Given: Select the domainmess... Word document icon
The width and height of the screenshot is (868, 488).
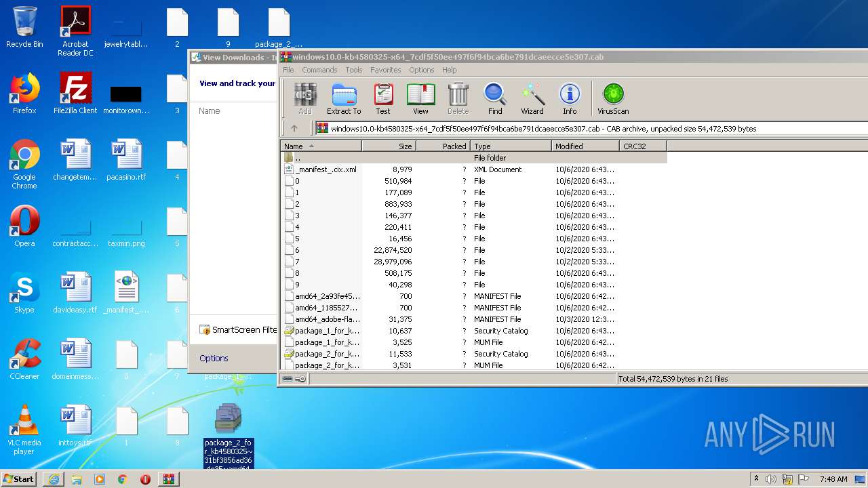Looking at the screenshot, I should pyautogui.click(x=75, y=359).
